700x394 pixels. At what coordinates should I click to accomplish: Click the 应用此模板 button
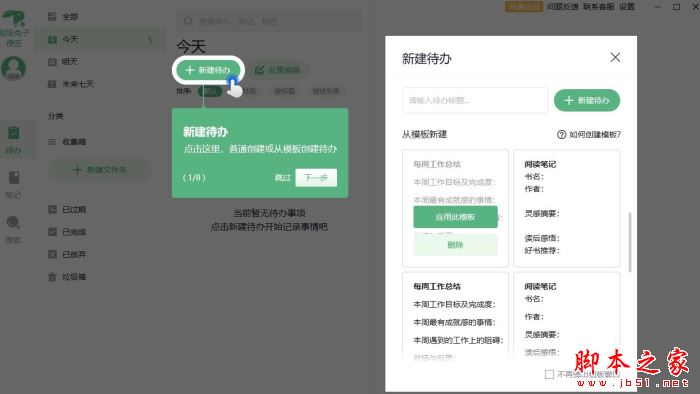(x=455, y=217)
